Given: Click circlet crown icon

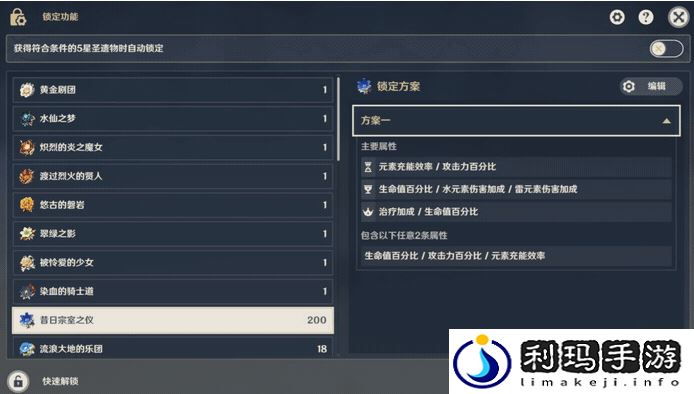Looking at the screenshot, I should pos(368,212).
